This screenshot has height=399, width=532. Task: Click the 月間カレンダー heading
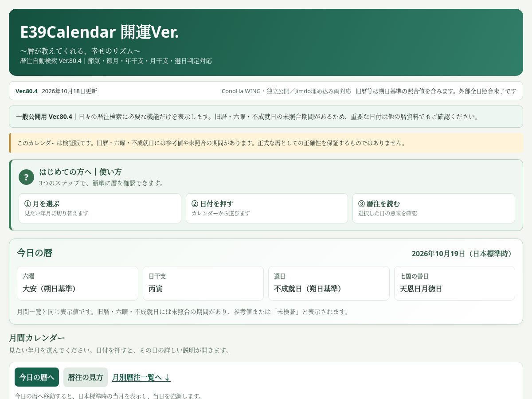pos(37,338)
